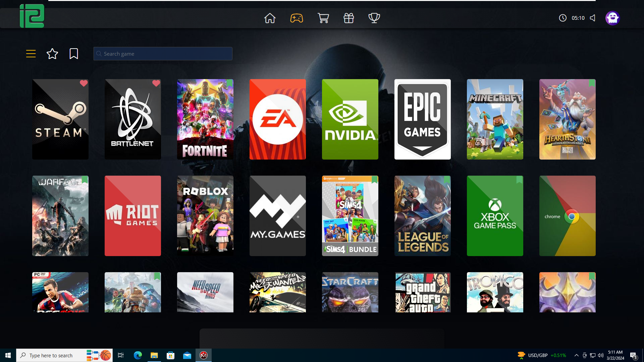Open the ghost profile avatar
The image size is (644, 362).
pyautogui.click(x=612, y=18)
